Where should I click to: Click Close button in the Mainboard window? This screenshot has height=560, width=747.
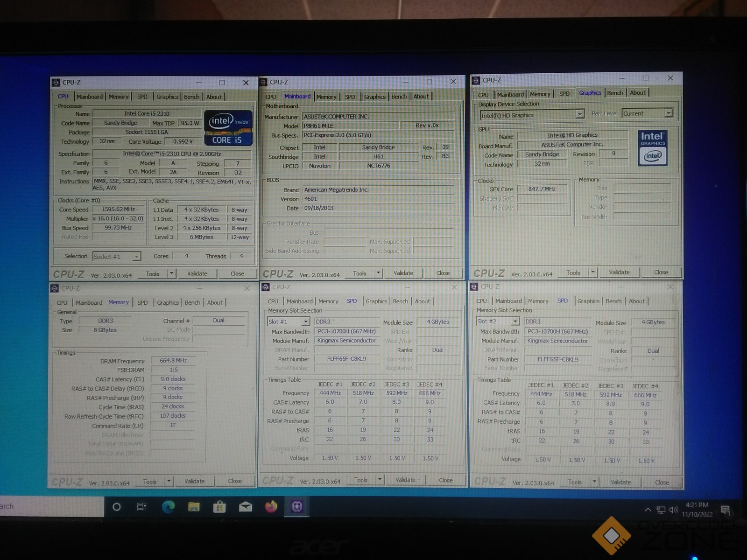point(443,273)
